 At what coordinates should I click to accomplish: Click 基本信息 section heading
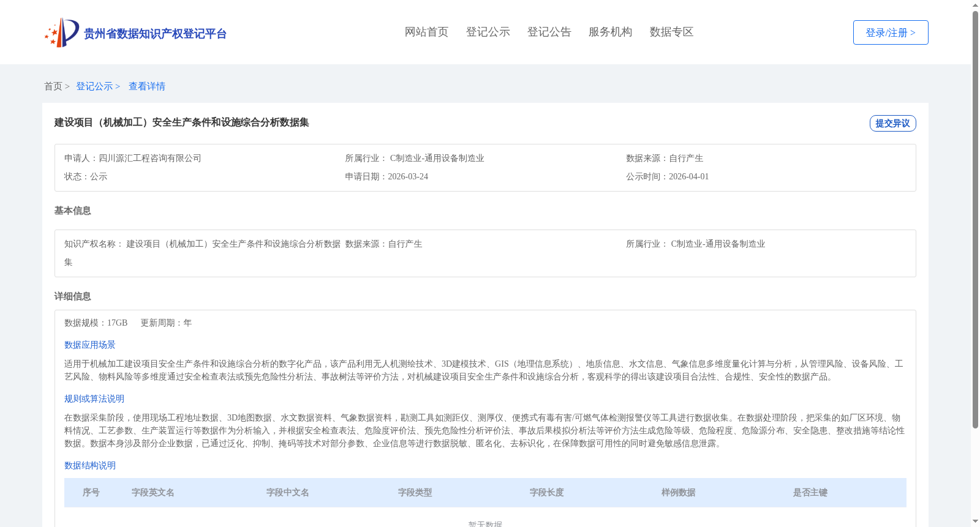coord(72,211)
